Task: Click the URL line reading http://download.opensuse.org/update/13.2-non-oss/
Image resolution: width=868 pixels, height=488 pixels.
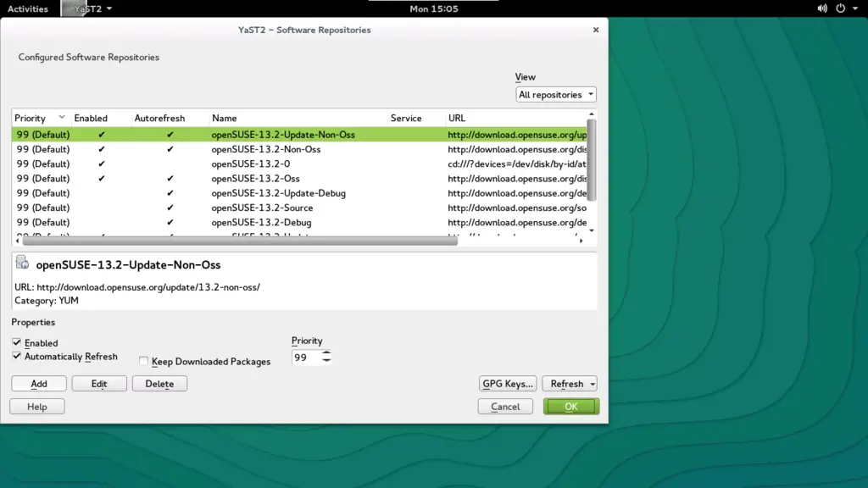Action: point(137,287)
